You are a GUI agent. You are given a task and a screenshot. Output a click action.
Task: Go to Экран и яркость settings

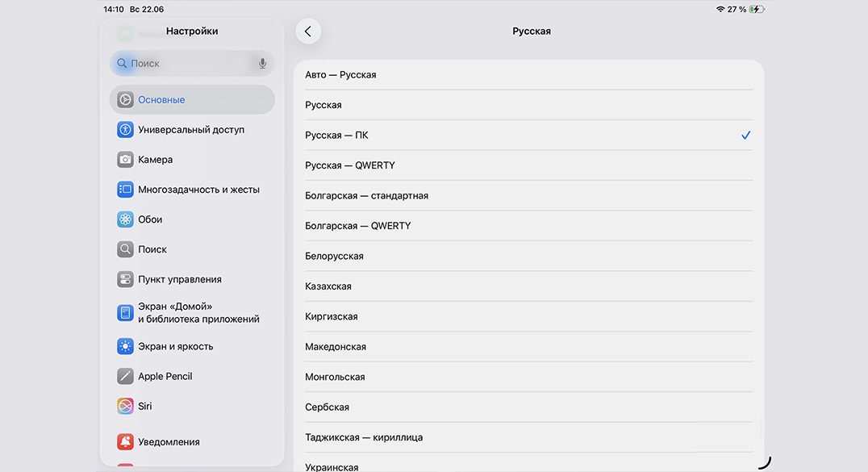[175, 346]
